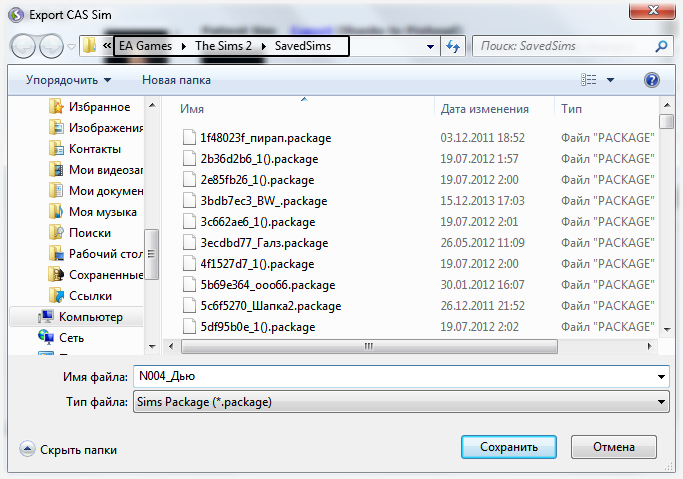This screenshot has height=479, width=683.
Task: Click the Новая папка toolbar button
Action: (x=177, y=80)
